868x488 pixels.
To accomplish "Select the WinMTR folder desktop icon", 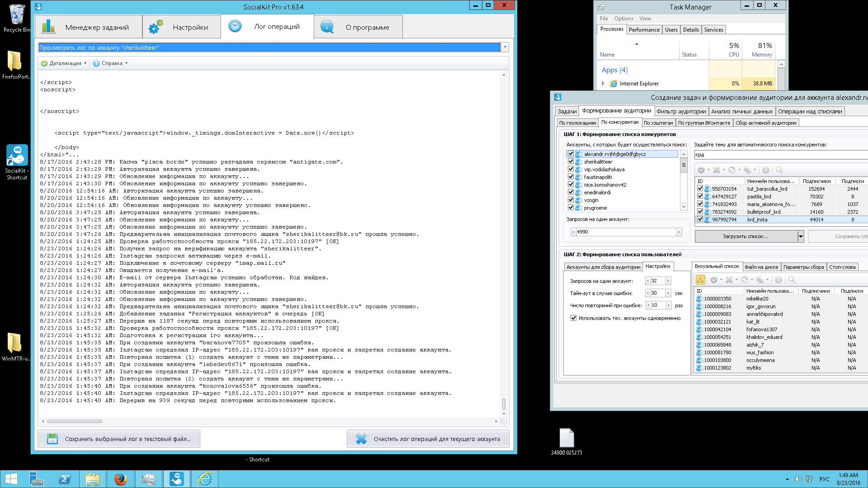I will 16,347.
